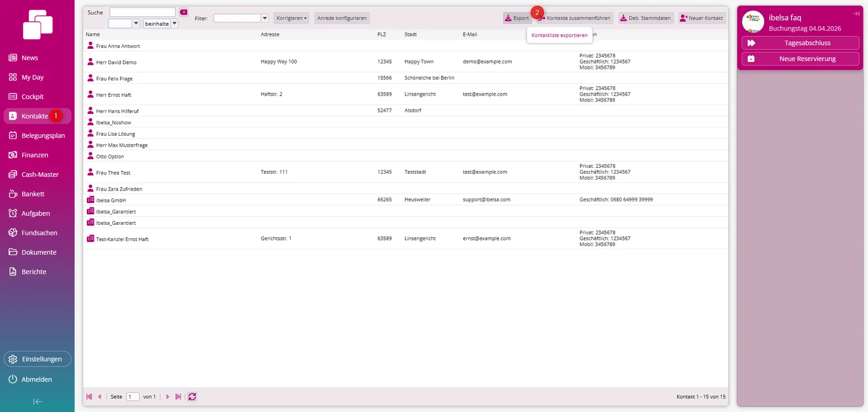The image size is (868, 412).
Task: Click the Aufgaben clock icon
Action: click(13, 213)
